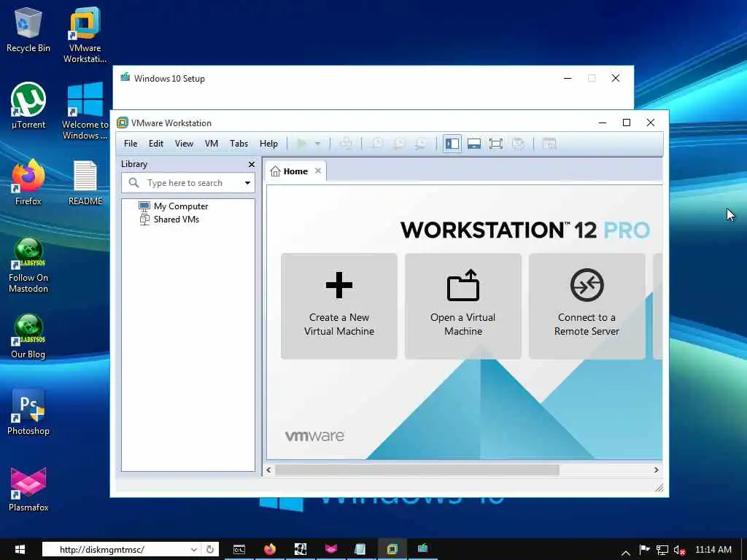Toggle the thumbnail bar toolbar icon
The width and height of the screenshot is (747, 560).
point(474,144)
